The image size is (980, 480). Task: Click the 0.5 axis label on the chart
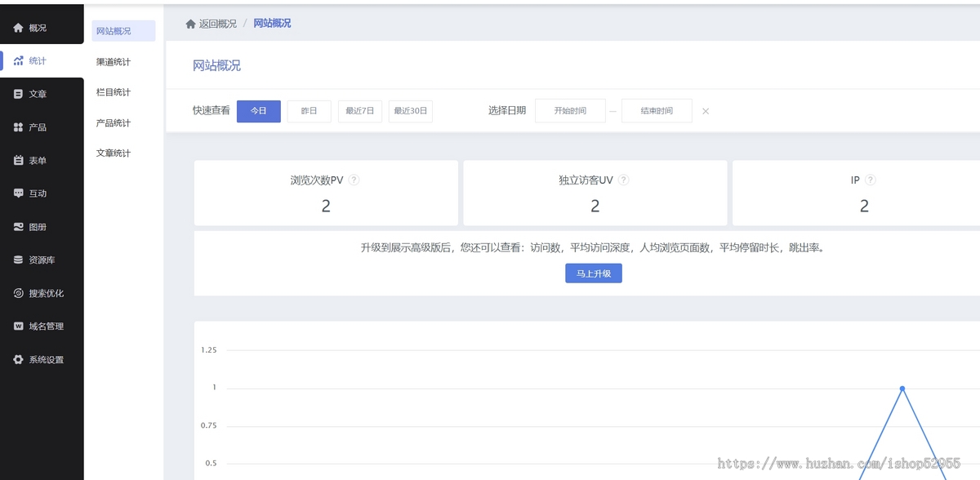(x=211, y=463)
